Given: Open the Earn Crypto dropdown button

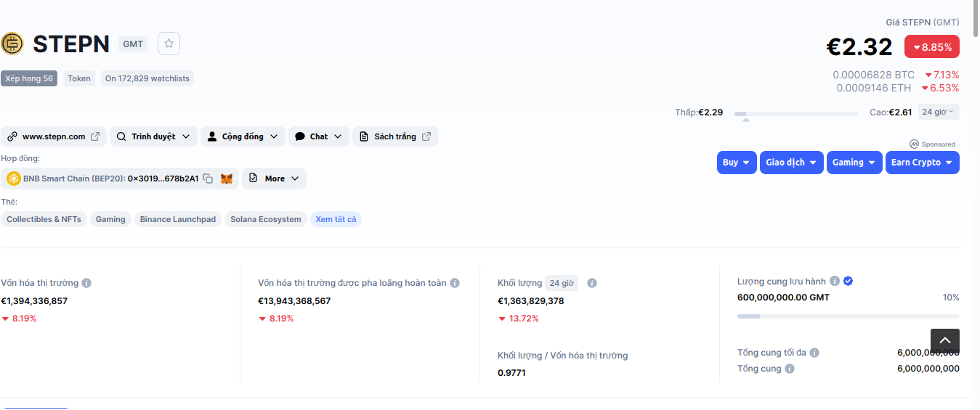Looking at the screenshot, I should tap(923, 163).
